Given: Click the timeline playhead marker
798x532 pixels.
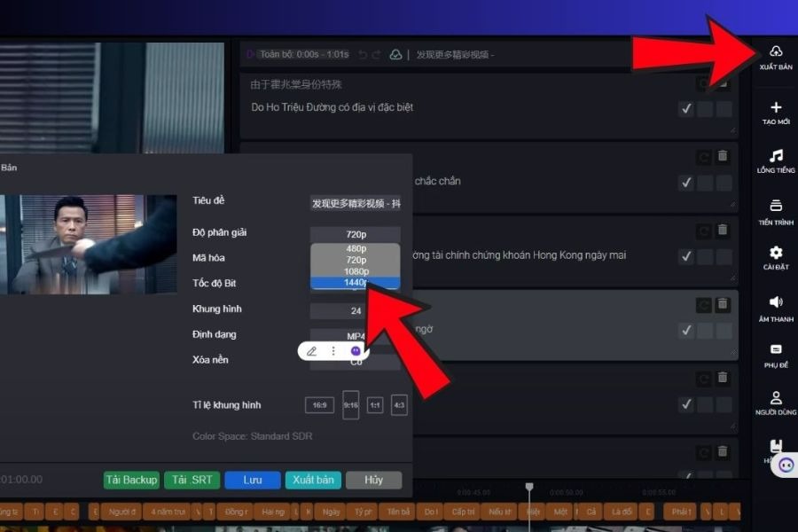Looking at the screenshot, I should (529, 488).
